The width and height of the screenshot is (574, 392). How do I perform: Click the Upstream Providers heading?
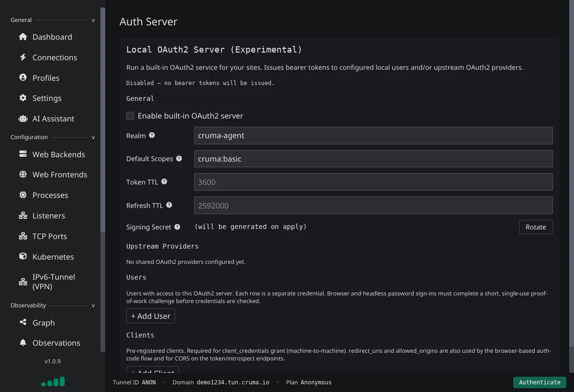point(162,246)
